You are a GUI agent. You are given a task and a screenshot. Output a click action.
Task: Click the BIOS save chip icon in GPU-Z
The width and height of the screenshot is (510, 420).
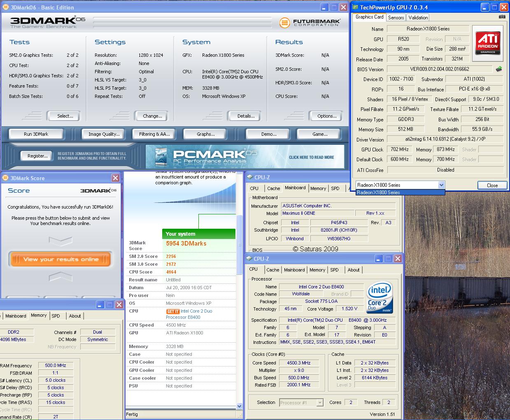pyautogui.click(x=499, y=69)
